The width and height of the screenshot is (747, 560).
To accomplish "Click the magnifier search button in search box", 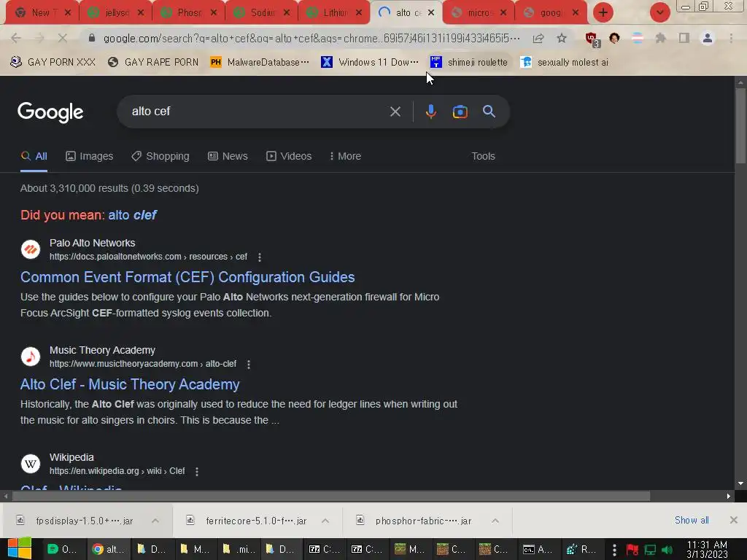I will tap(489, 112).
